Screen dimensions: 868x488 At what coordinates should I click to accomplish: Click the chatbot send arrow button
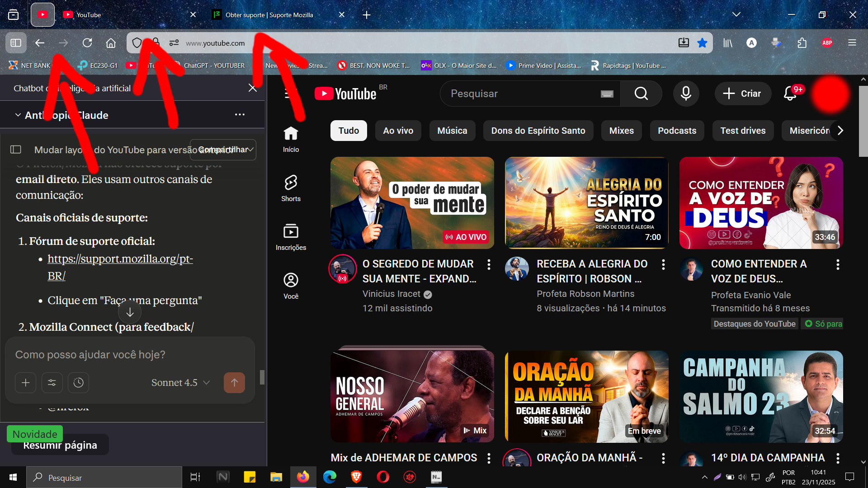(x=234, y=383)
